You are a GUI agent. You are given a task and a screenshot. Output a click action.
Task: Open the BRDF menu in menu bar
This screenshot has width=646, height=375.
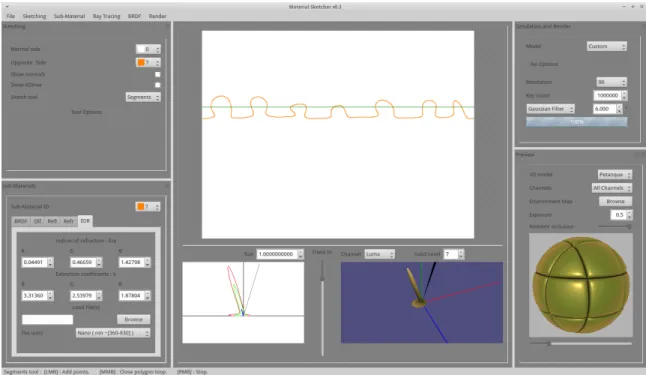[x=134, y=16]
